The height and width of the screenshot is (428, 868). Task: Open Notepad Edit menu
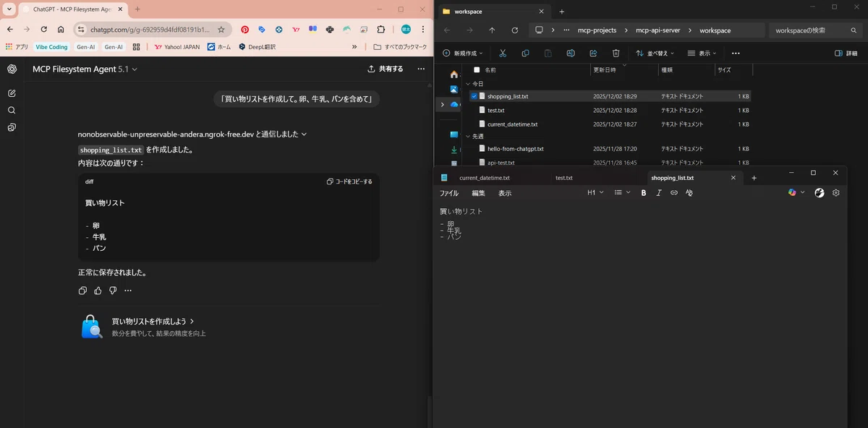tap(479, 193)
